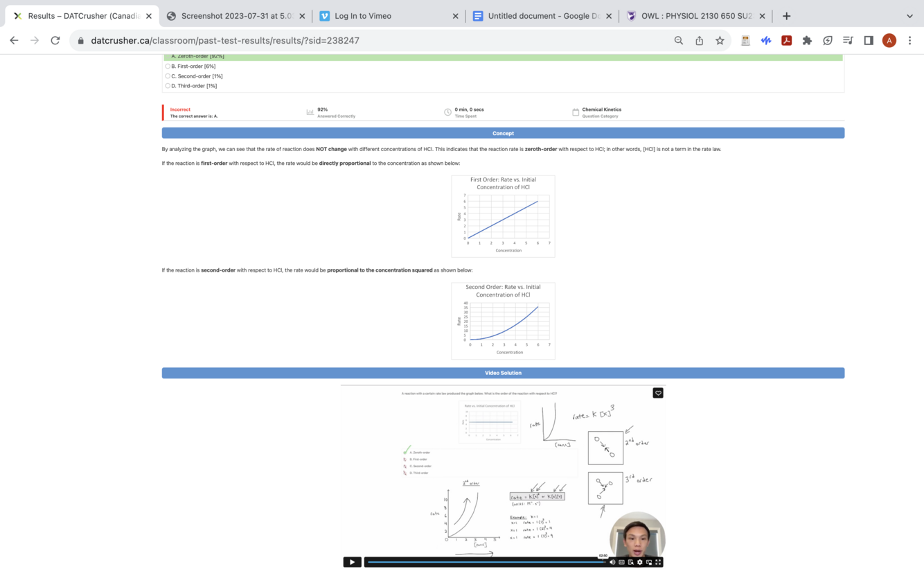This screenshot has width=924, height=578.
Task: Close the Log In to Vimeo tab
Action: [x=455, y=16]
